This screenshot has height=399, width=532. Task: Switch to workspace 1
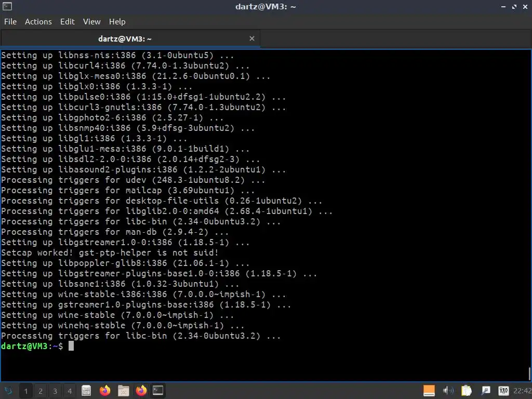[26, 391]
